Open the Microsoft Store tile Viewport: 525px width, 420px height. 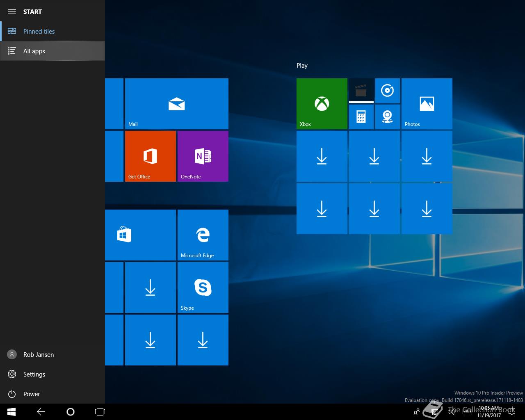click(x=140, y=235)
